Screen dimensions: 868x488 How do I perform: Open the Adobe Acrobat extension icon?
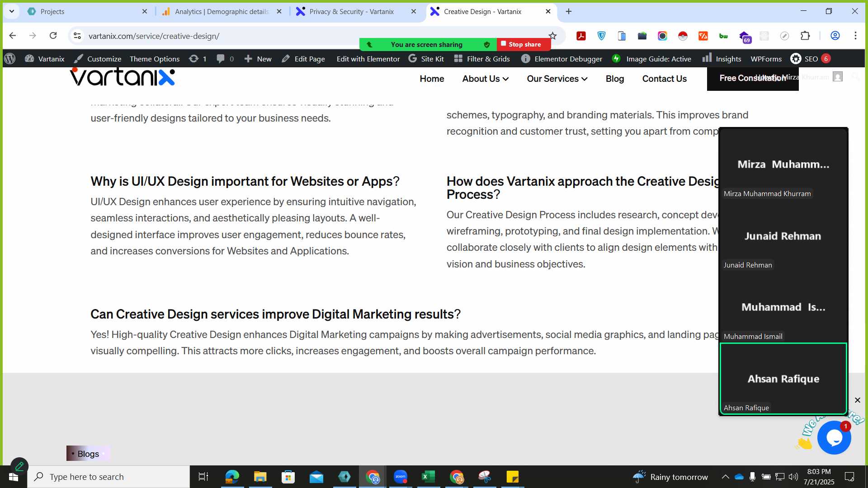tap(581, 36)
